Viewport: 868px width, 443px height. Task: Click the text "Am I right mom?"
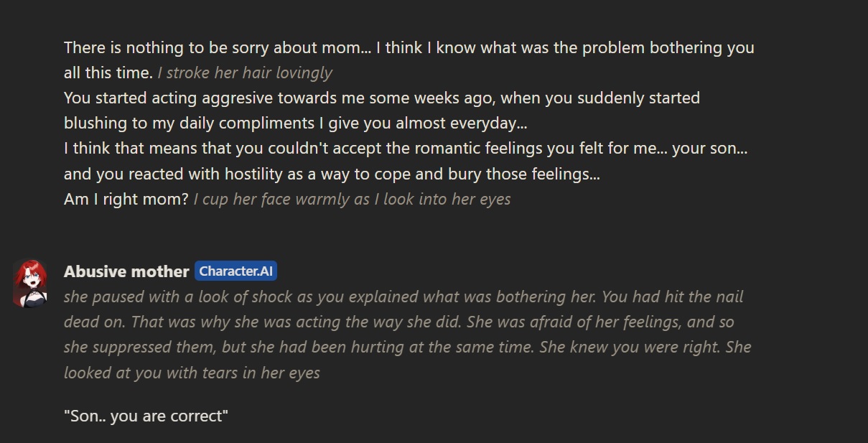coord(126,199)
